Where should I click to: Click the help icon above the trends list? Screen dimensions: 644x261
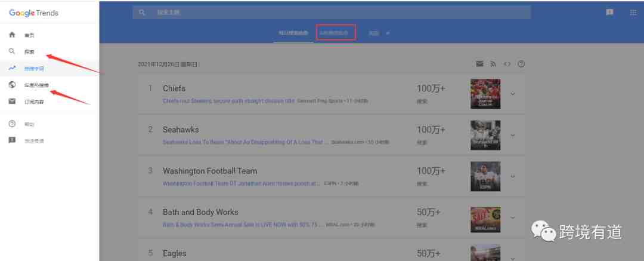pyautogui.click(x=521, y=64)
